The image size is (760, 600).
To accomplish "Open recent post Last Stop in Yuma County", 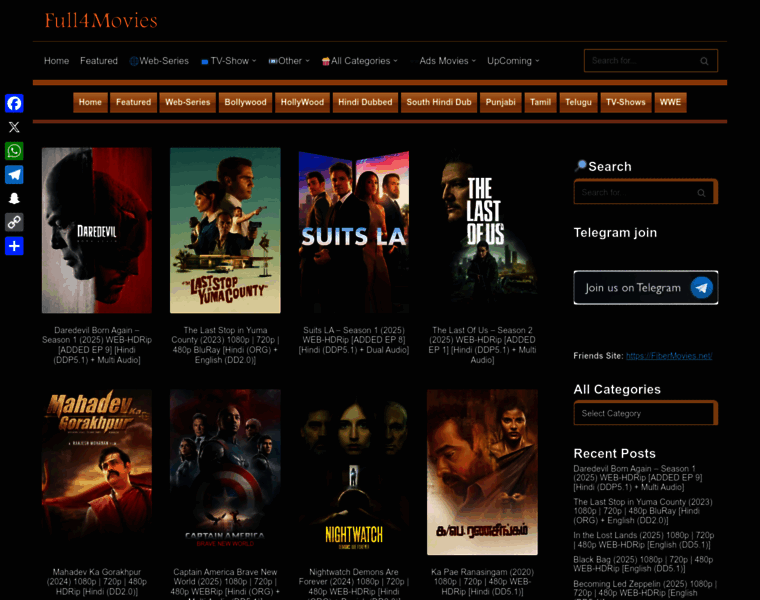I will [x=643, y=511].
